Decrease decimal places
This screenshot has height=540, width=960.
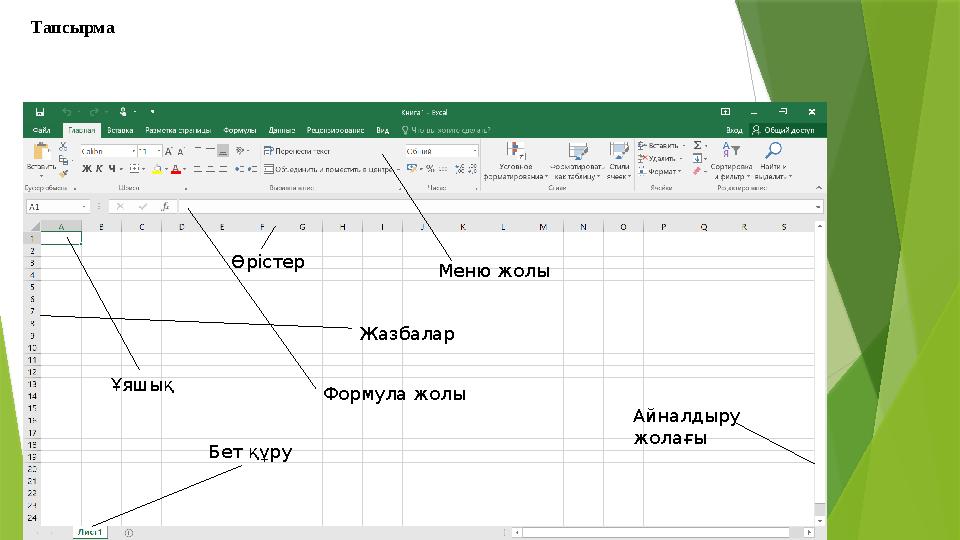(472, 169)
